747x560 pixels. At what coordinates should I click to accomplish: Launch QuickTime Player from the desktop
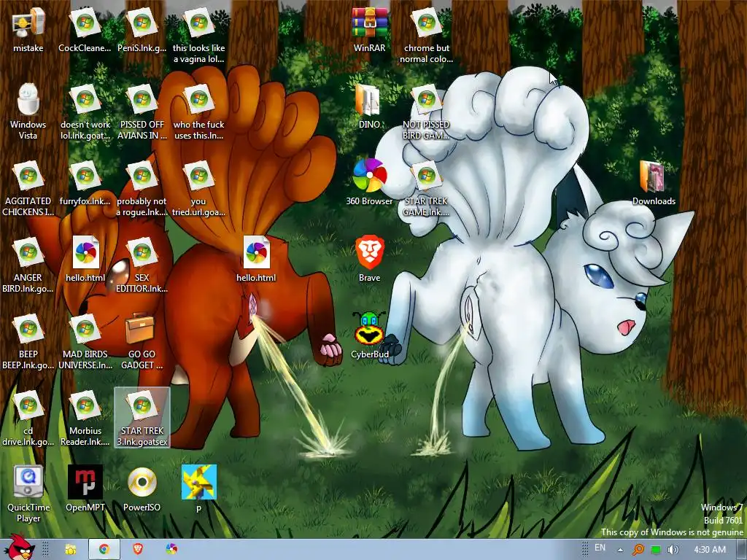tap(28, 494)
